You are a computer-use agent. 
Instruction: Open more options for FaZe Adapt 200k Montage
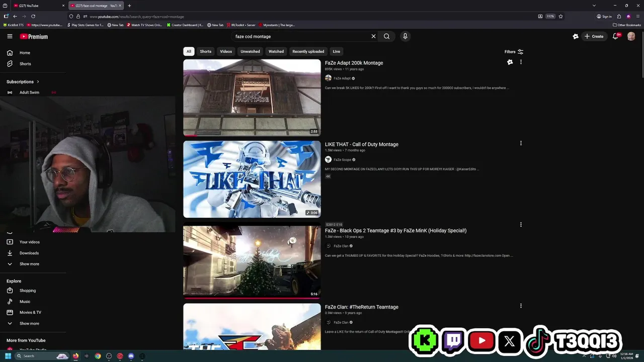point(521,62)
